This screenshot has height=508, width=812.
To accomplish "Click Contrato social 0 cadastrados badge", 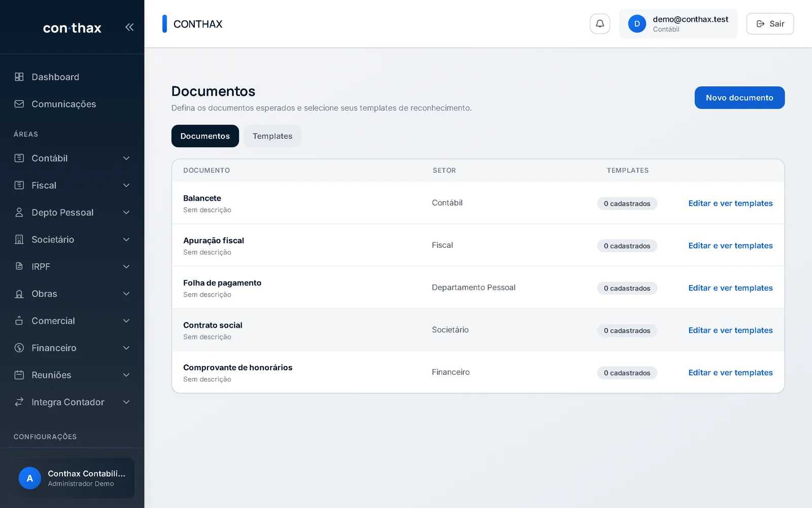I will click(x=627, y=331).
